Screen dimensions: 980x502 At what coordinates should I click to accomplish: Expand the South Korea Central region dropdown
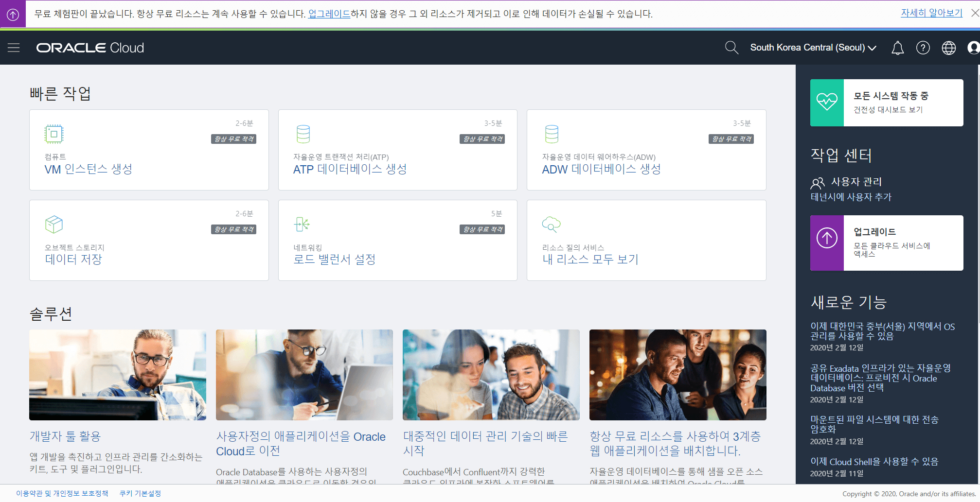coord(813,48)
